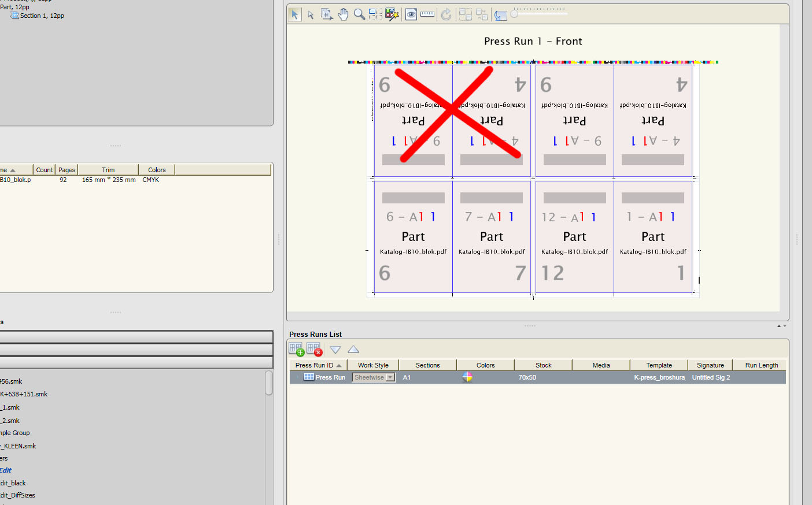Click the panel collapse arrows above Press Runs List
Screen dimensions: 812x505
click(781, 326)
